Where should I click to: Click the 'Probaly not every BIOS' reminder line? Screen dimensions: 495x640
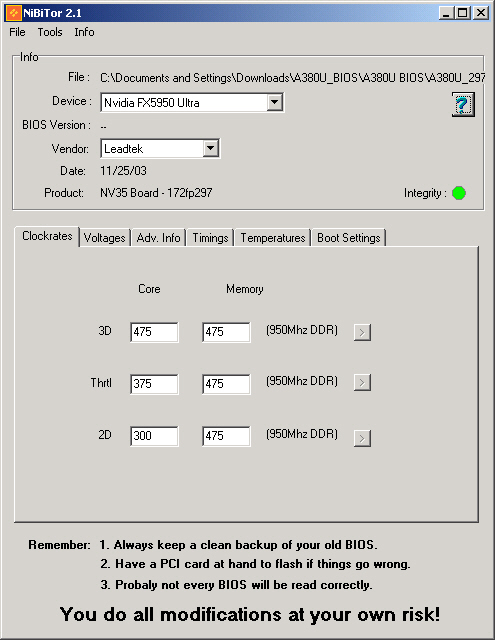(236, 585)
